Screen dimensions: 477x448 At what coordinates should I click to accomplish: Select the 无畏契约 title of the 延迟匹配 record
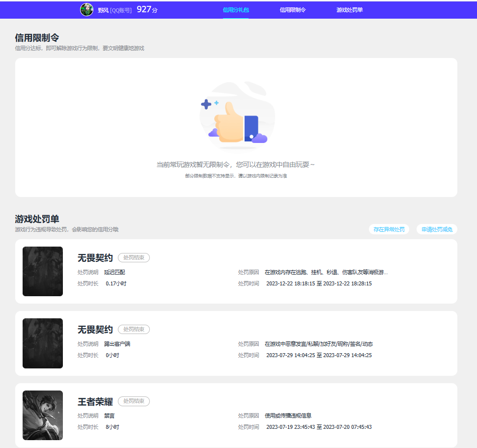(x=95, y=258)
